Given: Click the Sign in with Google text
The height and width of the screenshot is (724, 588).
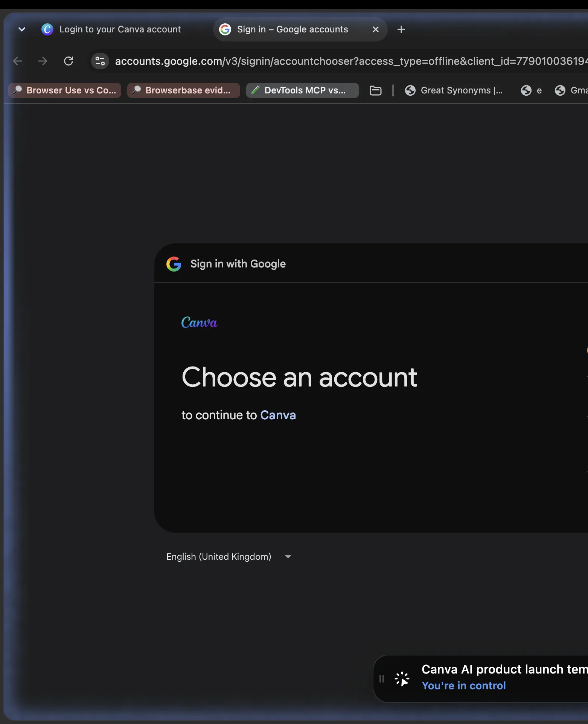Looking at the screenshot, I should click(238, 264).
